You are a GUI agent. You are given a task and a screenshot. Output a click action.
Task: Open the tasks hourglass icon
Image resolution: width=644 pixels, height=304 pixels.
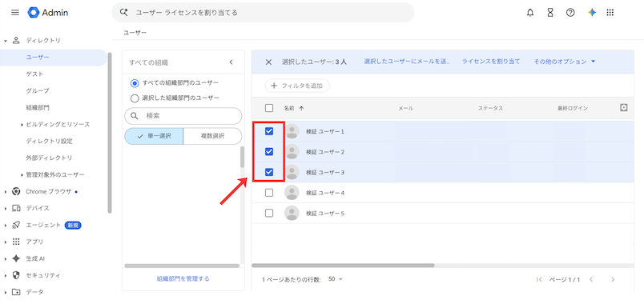pos(550,13)
